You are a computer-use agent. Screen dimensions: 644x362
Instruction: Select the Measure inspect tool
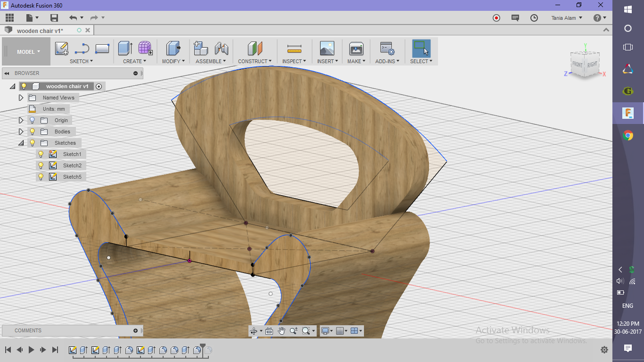(x=294, y=49)
